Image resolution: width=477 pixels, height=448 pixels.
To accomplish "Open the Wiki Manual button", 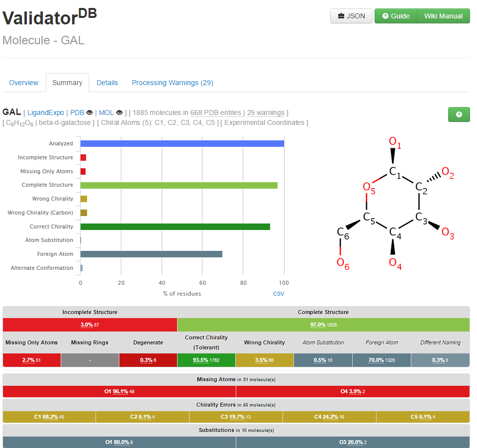I will (x=443, y=16).
